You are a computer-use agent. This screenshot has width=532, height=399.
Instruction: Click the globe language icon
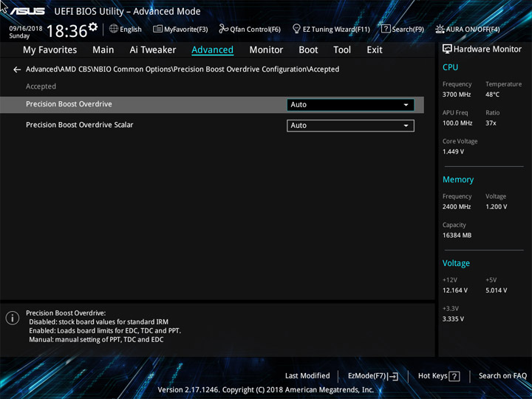tap(114, 29)
